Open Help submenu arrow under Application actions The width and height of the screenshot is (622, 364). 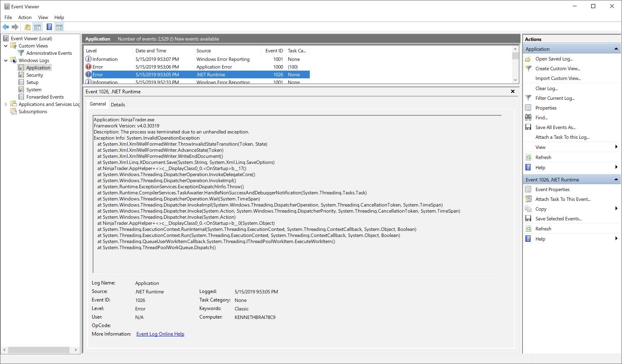pos(616,167)
